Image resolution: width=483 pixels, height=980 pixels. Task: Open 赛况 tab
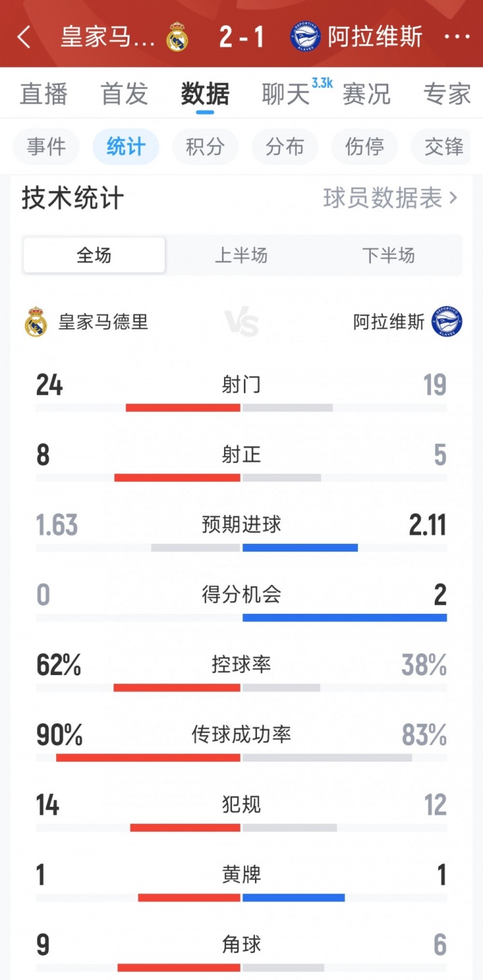366,94
